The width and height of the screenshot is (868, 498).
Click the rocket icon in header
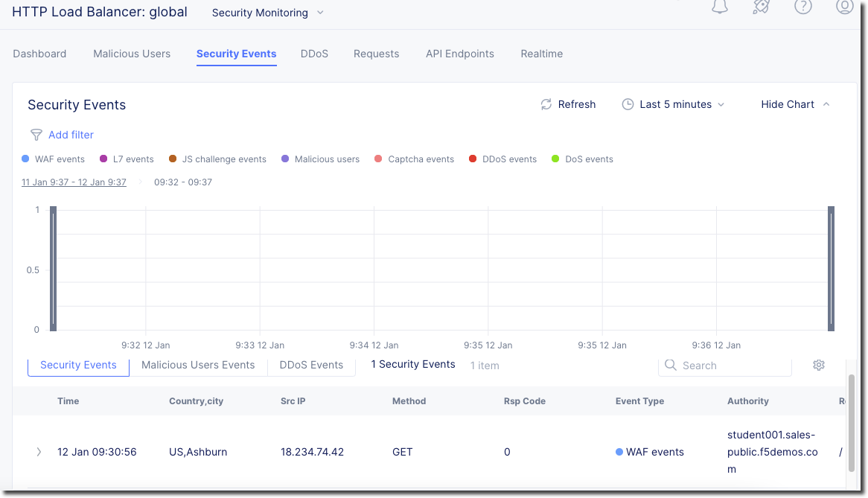tap(761, 7)
